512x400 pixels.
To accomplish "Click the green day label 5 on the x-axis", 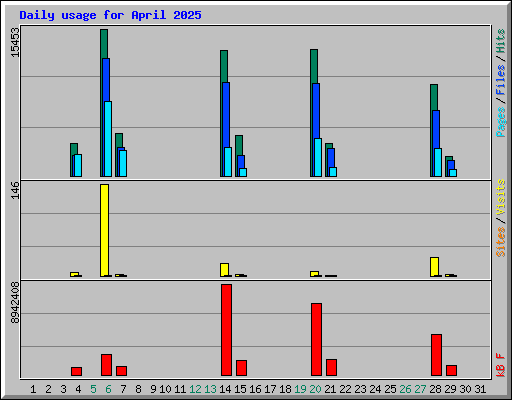I will (93, 389).
